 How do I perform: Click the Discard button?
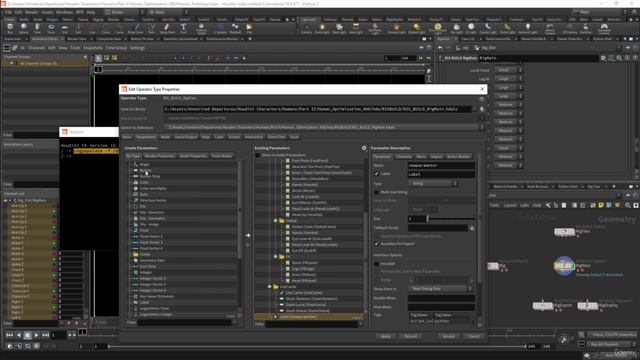[x=410, y=336]
